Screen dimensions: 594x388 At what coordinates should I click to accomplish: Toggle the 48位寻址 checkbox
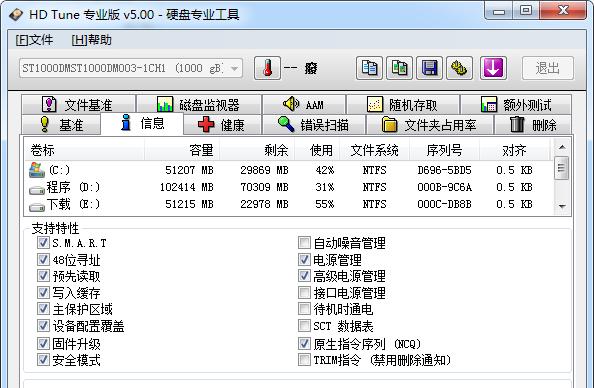click(43, 260)
